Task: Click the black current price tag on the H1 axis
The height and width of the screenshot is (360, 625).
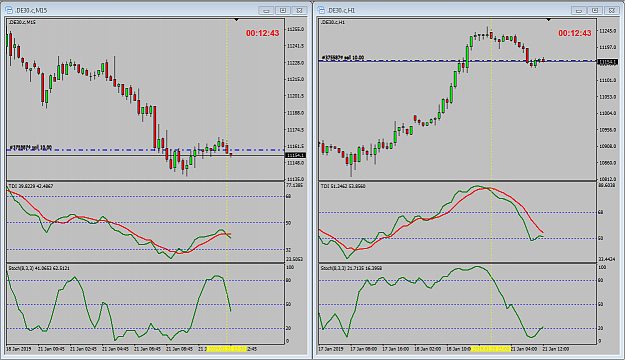Action: (607, 62)
